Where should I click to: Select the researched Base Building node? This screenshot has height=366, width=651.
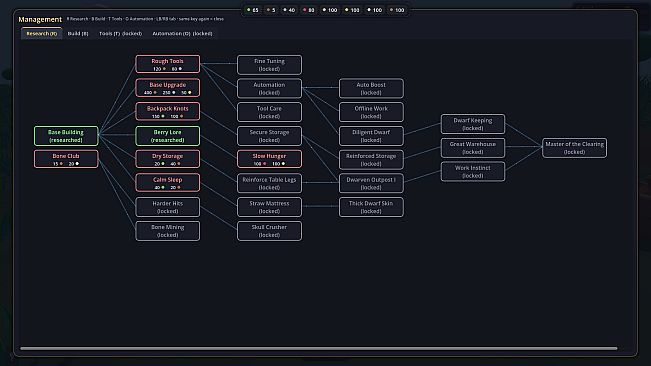click(x=66, y=136)
